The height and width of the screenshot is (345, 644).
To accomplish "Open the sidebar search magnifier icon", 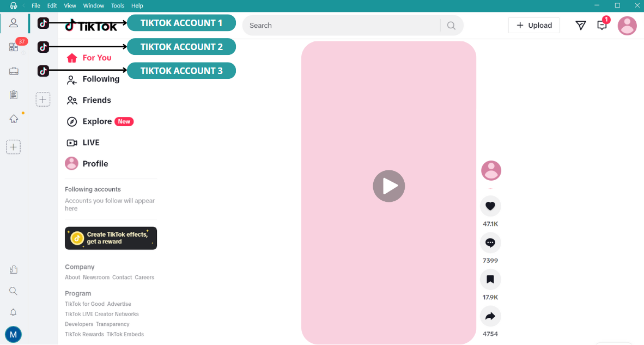I will pos(13,291).
